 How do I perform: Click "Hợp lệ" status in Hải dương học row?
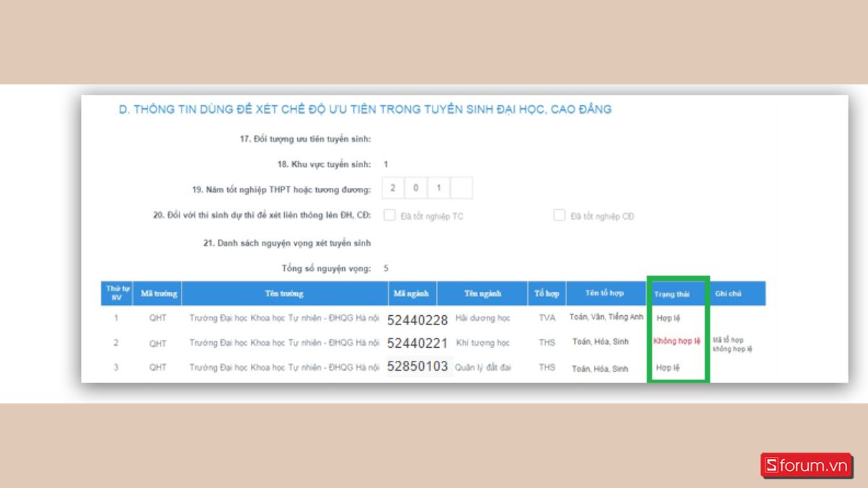coord(668,318)
